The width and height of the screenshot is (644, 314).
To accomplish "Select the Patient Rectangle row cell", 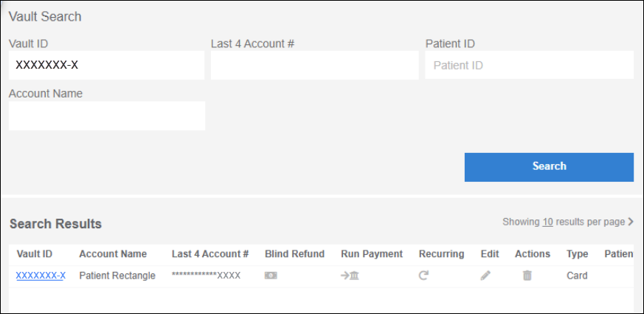I will (117, 276).
